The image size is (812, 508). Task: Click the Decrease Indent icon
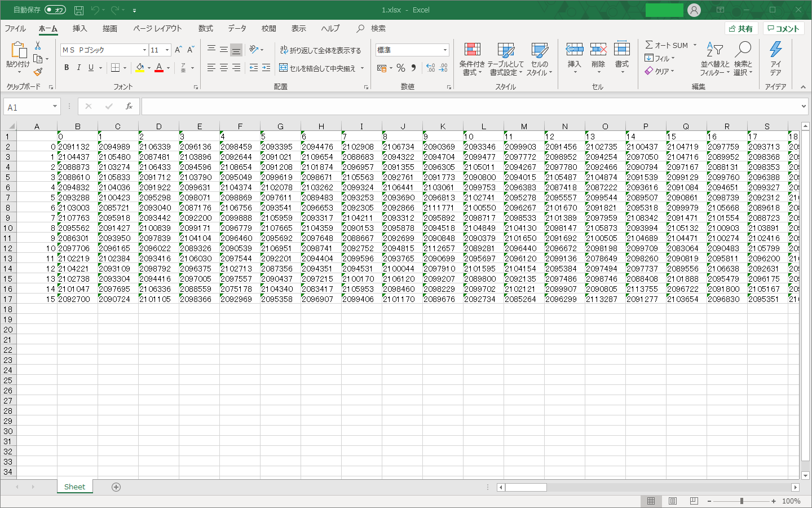(x=254, y=68)
